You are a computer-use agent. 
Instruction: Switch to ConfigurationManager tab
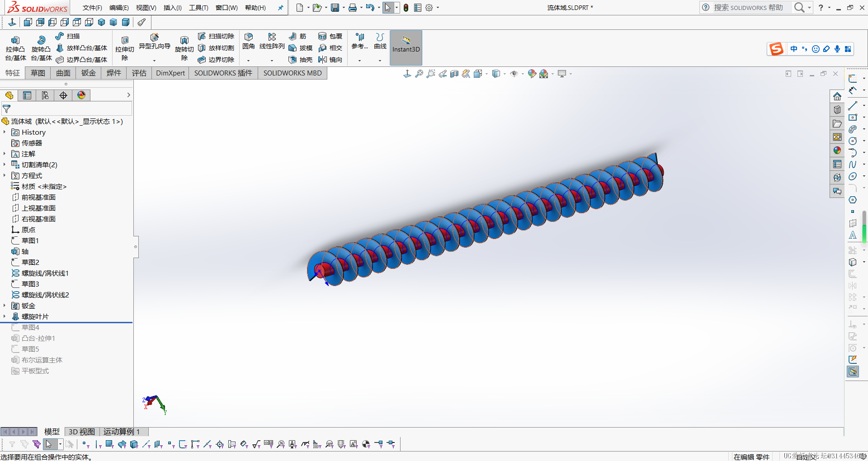pos(45,95)
